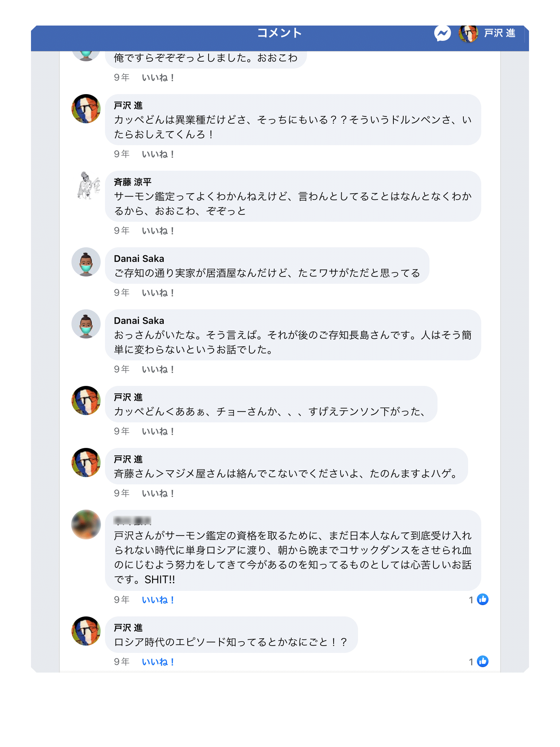Click the blurred commenter name above the 戸沢さんがサーモン鑑定 comment
Screen dimensions: 560x747
click(x=132, y=520)
